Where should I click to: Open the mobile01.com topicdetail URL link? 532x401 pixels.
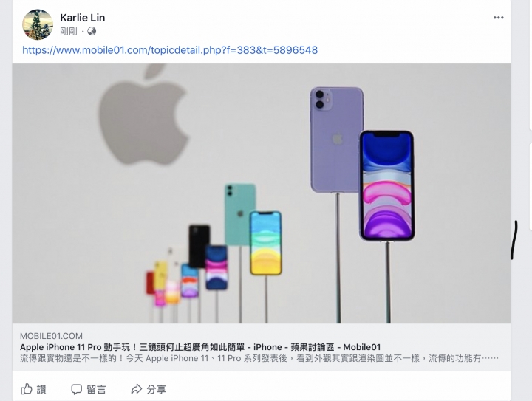coord(170,50)
